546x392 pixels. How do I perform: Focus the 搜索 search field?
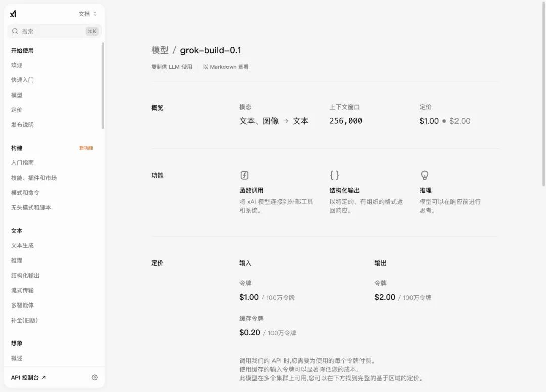point(54,31)
